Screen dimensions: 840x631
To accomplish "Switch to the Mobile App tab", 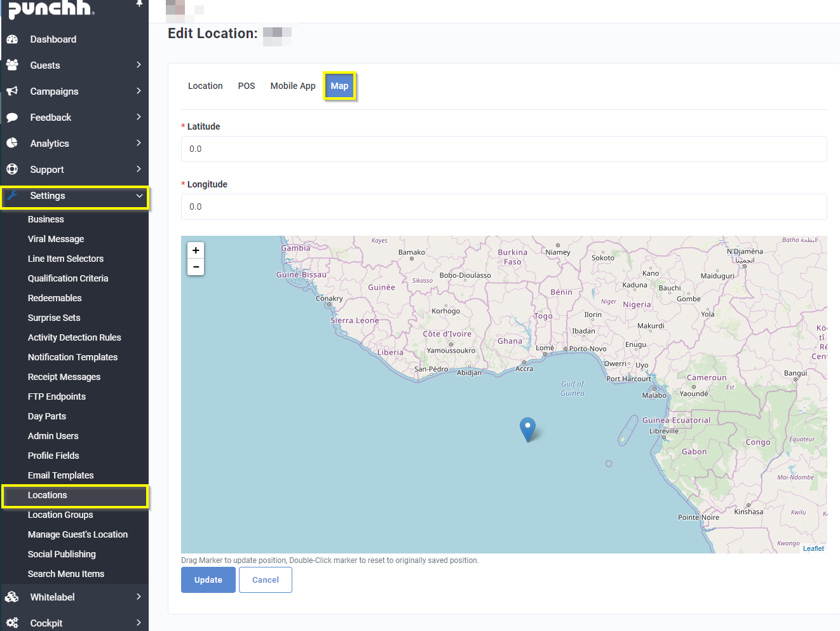I will click(x=292, y=85).
